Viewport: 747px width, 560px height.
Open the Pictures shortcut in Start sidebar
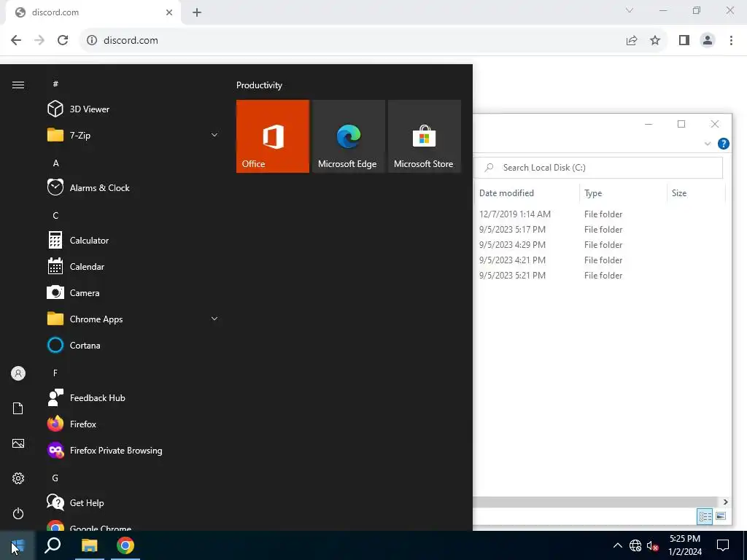18,443
